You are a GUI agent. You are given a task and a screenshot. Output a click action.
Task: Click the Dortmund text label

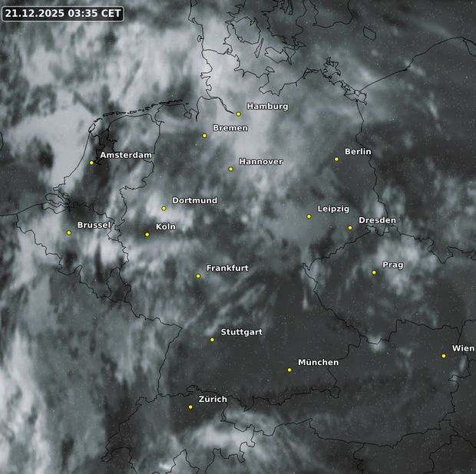(194, 201)
